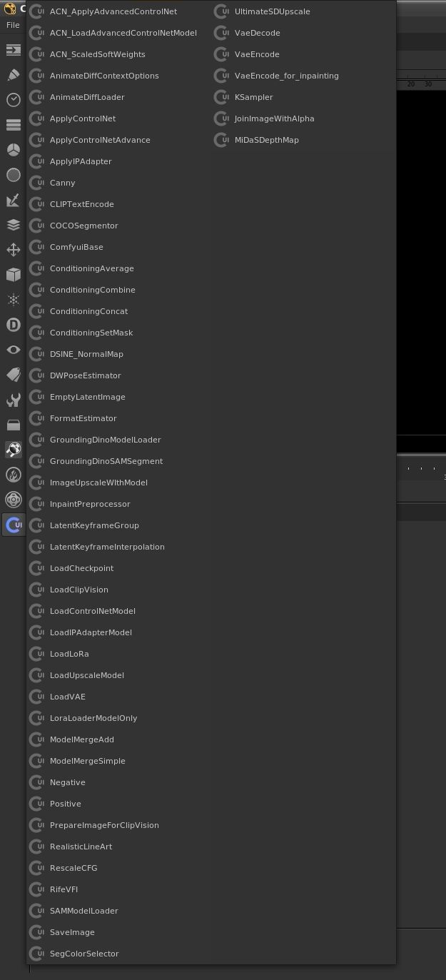Click the Nuke application logo icon
The height and width of the screenshot is (980, 446).
(x=10, y=9)
